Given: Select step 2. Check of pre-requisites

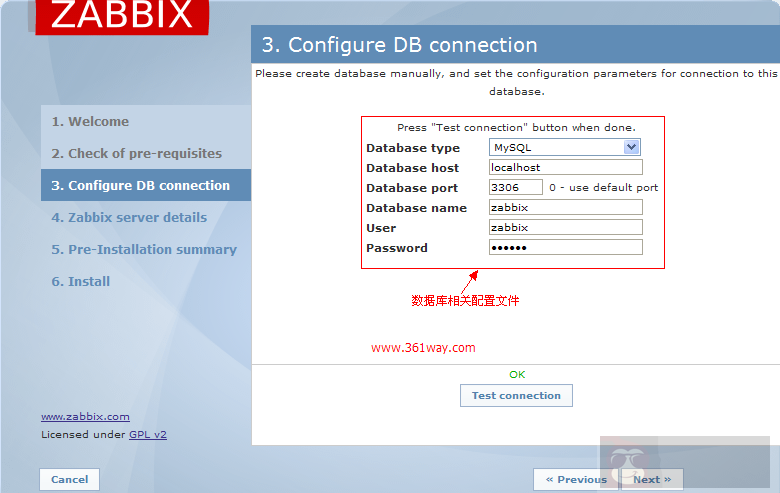Looking at the screenshot, I should [x=137, y=153].
